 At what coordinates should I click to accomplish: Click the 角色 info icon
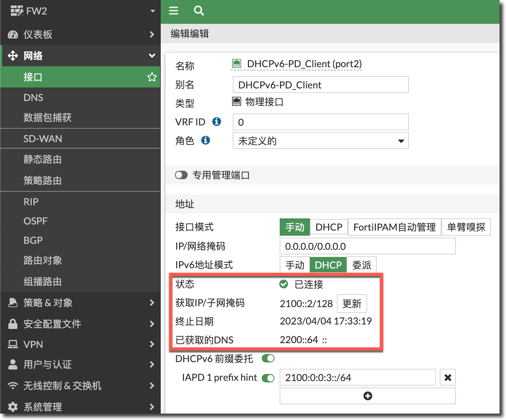coord(205,140)
